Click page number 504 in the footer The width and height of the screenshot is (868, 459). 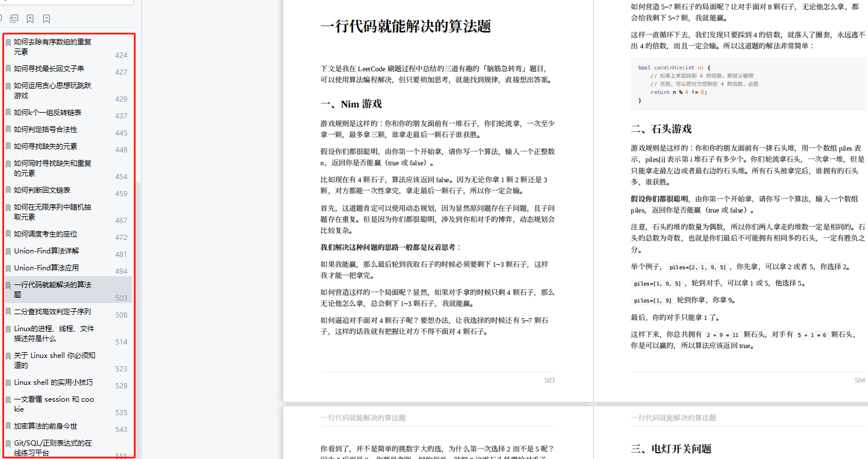click(859, 380)
